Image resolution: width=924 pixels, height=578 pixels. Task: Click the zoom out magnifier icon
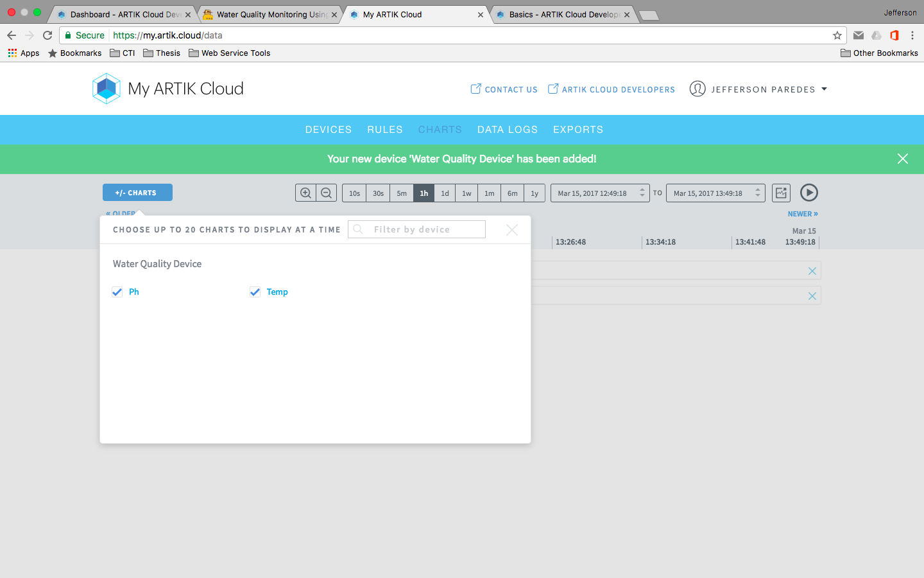click(x=326, y=193)
